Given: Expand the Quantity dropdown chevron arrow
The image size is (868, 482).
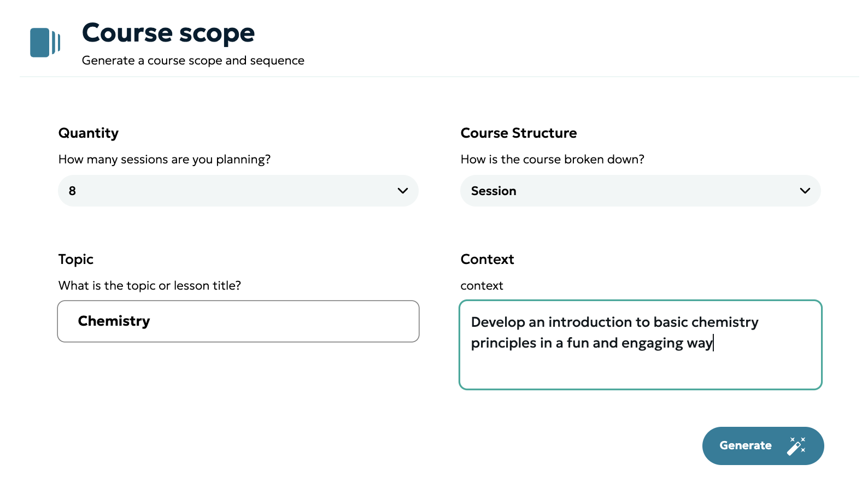Looking at the screenshot, I should (x=403, y=191).
